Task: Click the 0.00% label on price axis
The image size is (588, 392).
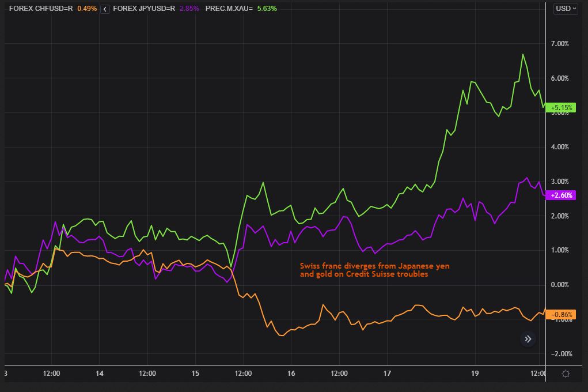Action: pos(560,285)
